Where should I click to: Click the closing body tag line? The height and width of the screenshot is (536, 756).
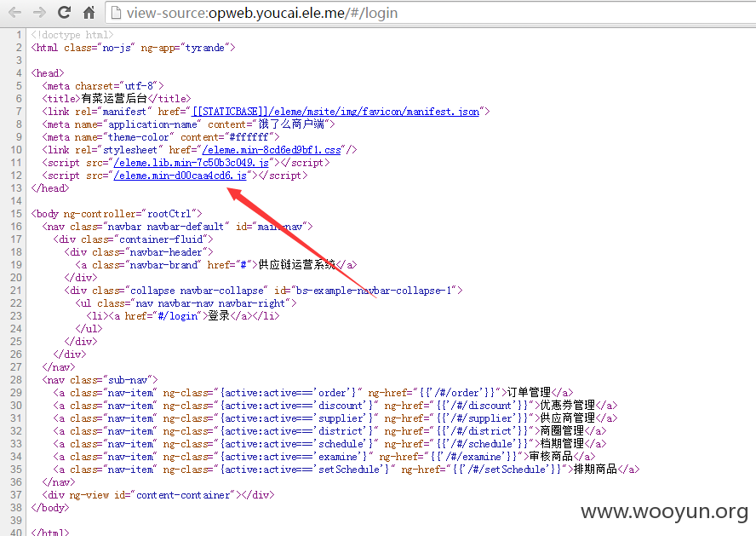pos(50,508)
